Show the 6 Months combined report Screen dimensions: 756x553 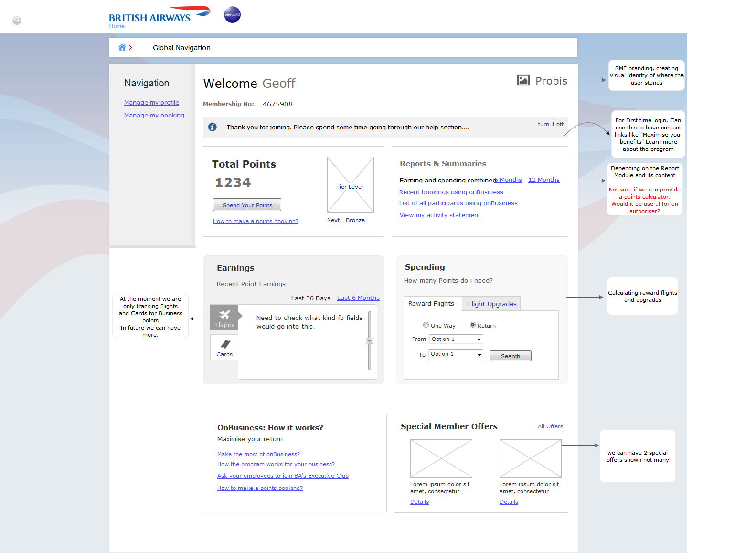tap(509, 180)
